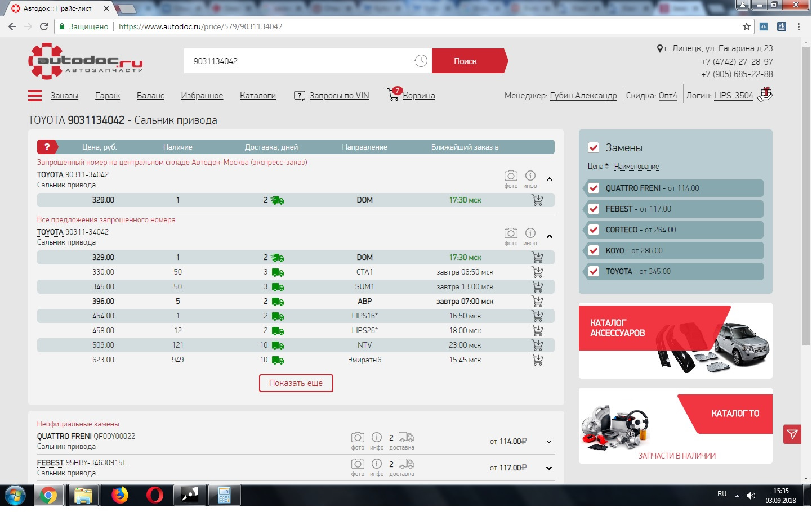Open Запросы по VIN menu item

[340, 96]
